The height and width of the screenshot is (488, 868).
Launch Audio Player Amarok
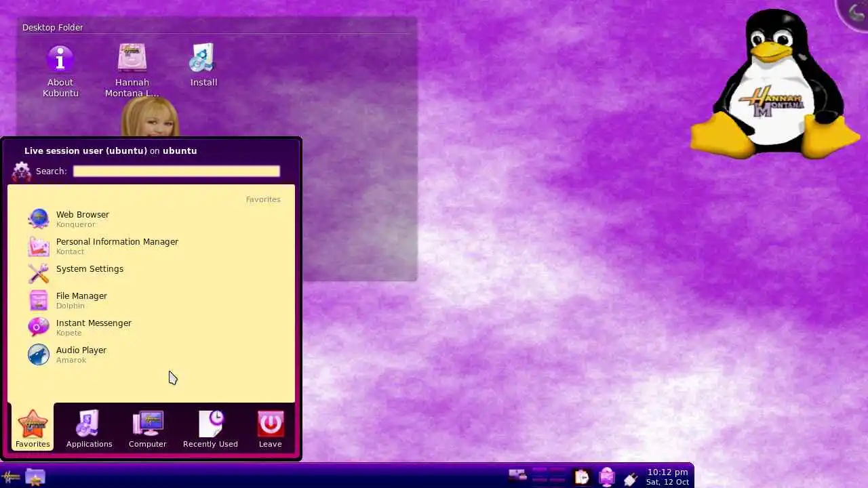click(151, 354)
